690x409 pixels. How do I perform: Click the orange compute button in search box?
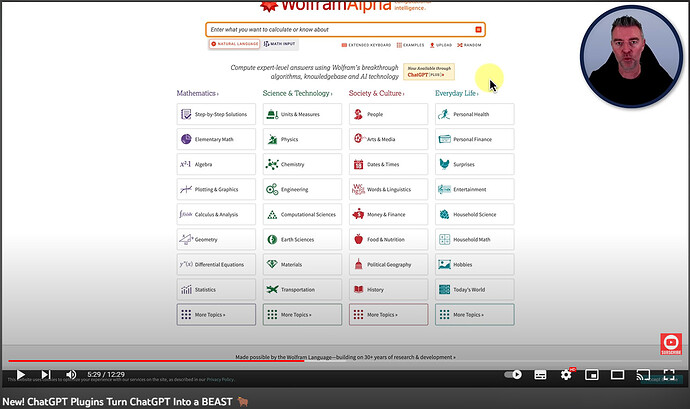478,29
